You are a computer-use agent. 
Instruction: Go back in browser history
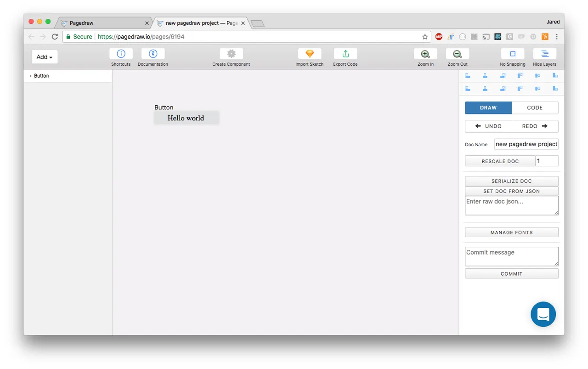31,37
